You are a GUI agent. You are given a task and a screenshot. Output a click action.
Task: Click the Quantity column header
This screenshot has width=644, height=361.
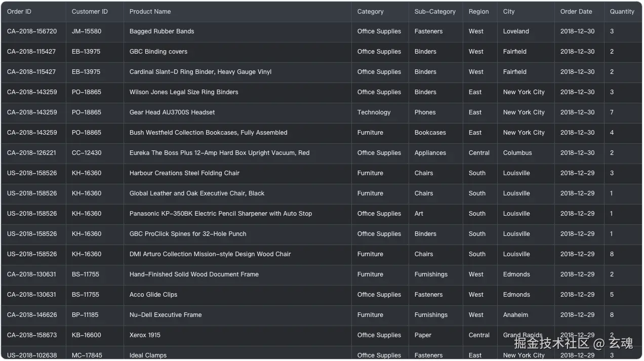622,12
